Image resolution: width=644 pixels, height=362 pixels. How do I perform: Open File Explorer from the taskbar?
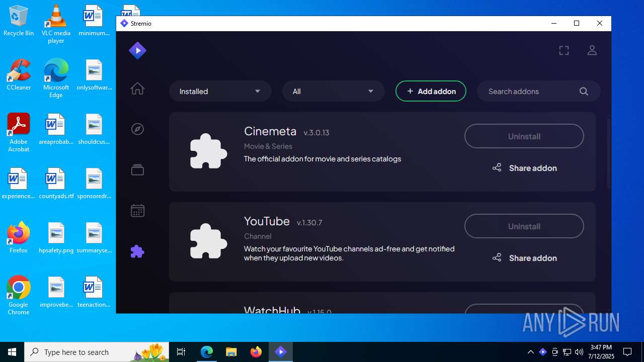(x=231, y=352)
